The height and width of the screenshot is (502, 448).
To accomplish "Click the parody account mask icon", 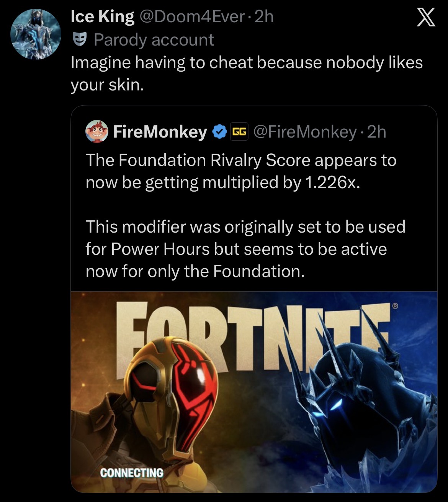I will (x=78, y=39).
